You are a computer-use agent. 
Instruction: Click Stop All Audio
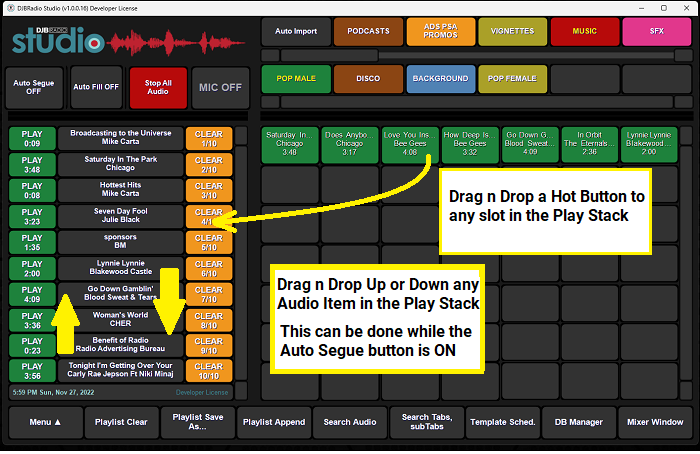click(158, 87)
